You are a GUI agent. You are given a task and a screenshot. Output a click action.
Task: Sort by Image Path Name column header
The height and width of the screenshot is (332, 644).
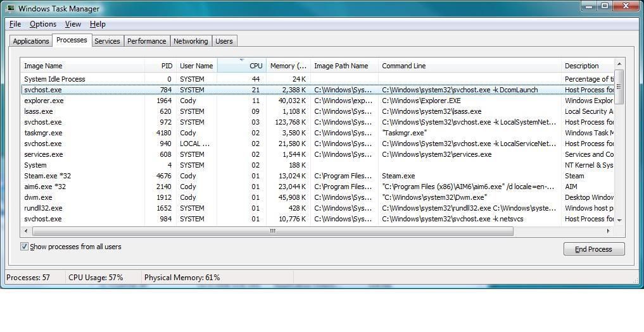pos(344,66)
